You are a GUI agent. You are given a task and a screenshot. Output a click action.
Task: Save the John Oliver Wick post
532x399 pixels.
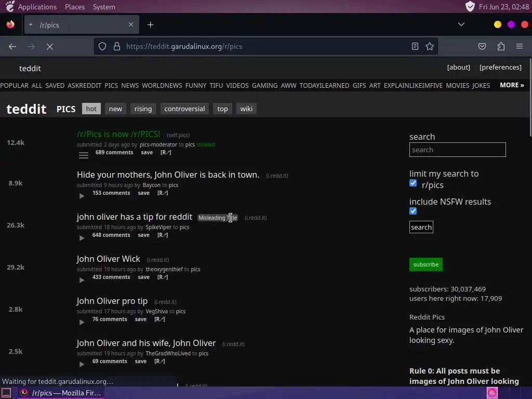click(x=143, y=277)
